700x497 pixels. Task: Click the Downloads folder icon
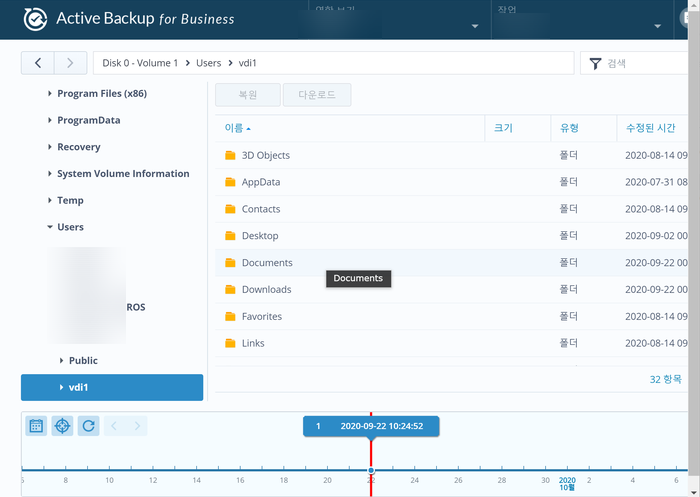click(230, 289)
